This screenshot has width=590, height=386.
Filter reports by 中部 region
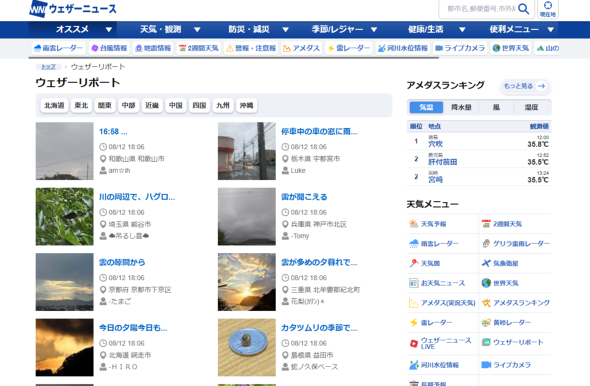[128, 106]
